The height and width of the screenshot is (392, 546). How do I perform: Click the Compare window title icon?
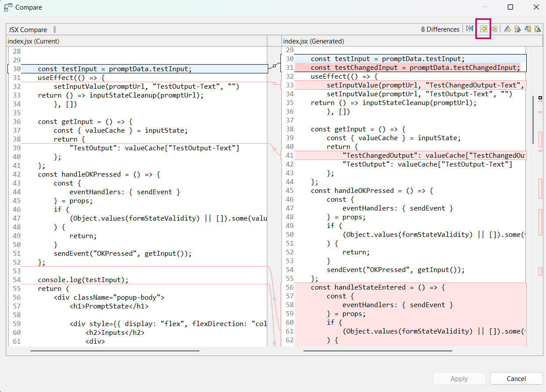tap(8, 7)
